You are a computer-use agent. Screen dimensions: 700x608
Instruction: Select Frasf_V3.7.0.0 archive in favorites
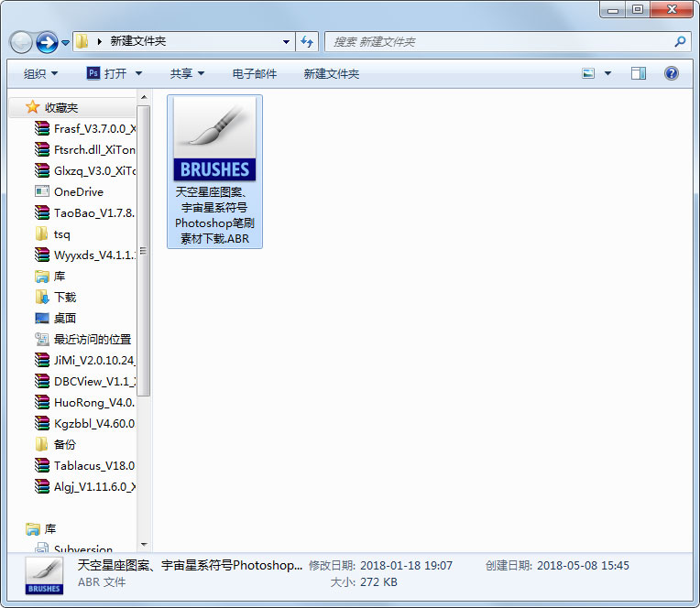click(85, 129)
